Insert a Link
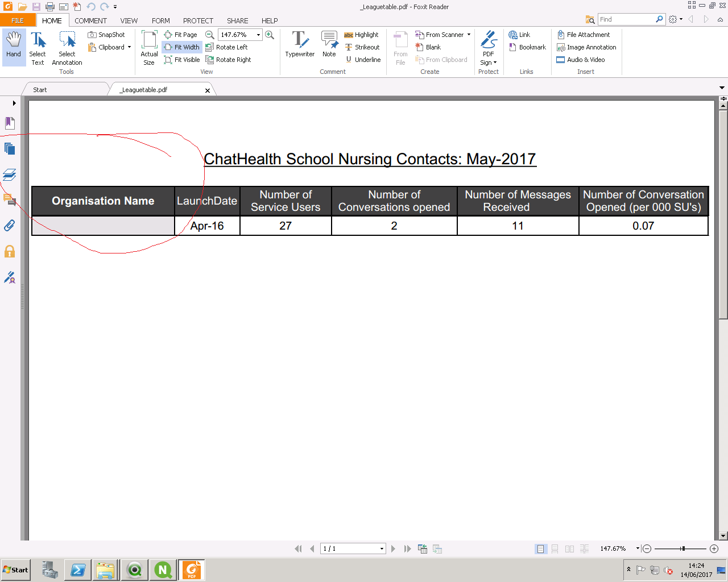This screenshot has height=582, width=728. click(519, 35)
